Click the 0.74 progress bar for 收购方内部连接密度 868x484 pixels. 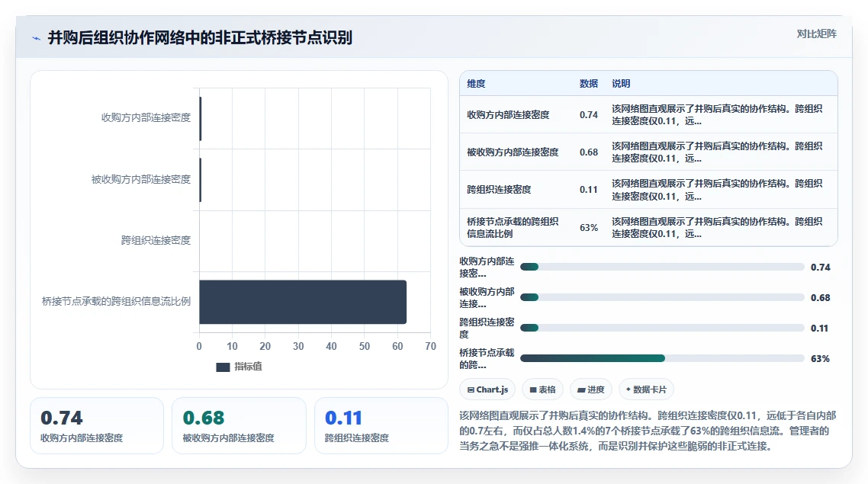coord(662,268)
